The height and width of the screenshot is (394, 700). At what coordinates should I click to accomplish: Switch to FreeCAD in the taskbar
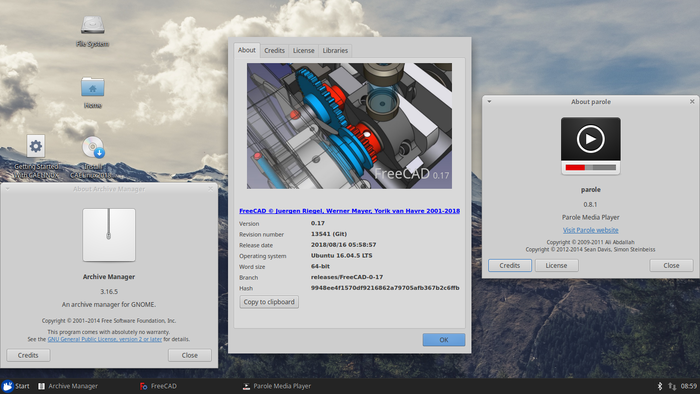point(158,386)
